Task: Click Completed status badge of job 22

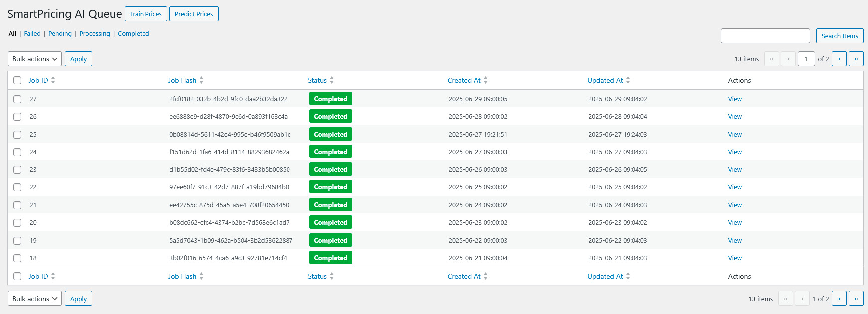Action: 330,187
